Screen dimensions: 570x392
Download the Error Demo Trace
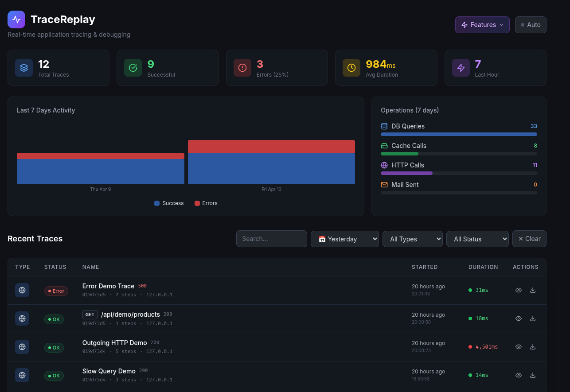[x=533, y=290]
